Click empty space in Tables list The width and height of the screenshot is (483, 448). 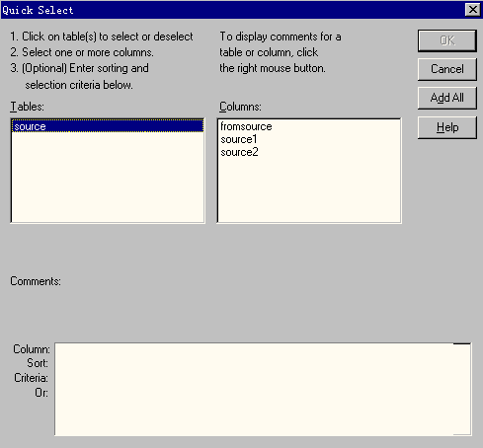pos(108,178)
